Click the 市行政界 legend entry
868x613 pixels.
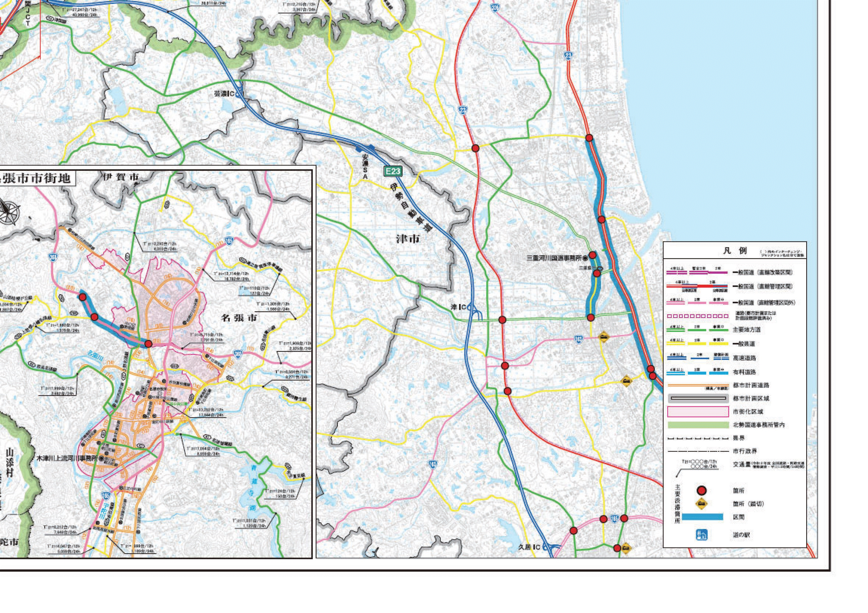tap(744, 451)
